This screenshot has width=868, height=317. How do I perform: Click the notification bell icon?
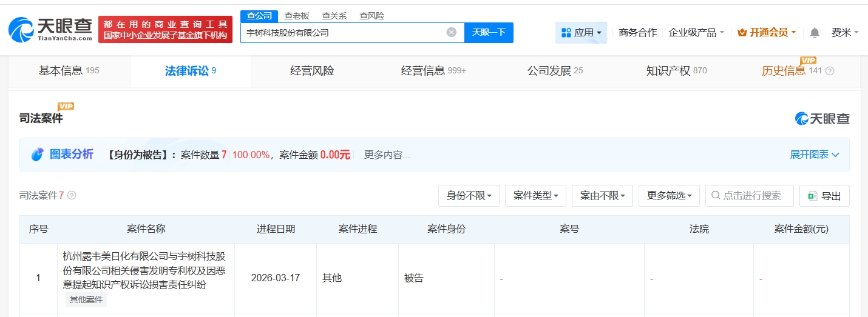(814, 33)
